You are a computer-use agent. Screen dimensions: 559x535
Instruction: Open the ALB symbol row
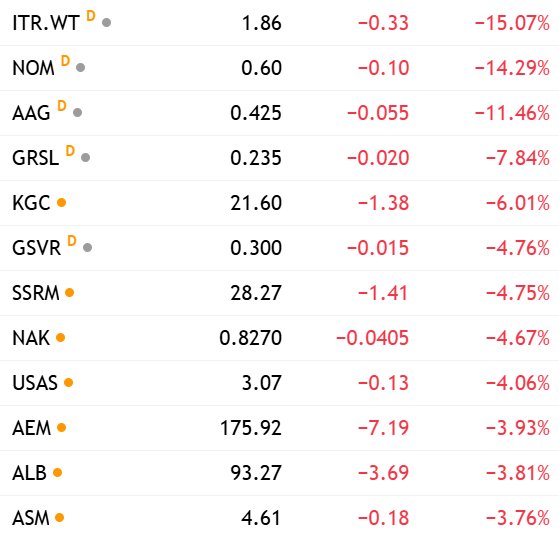pos(280,473)
